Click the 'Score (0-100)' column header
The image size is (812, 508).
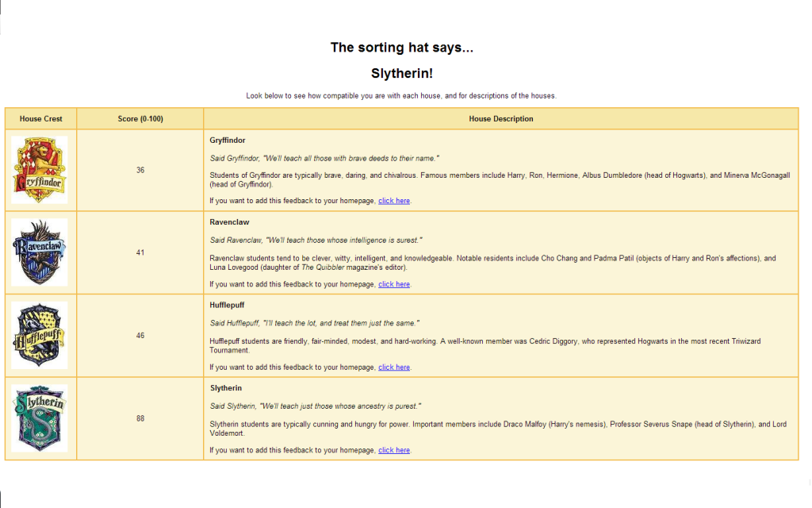(140, 119)
